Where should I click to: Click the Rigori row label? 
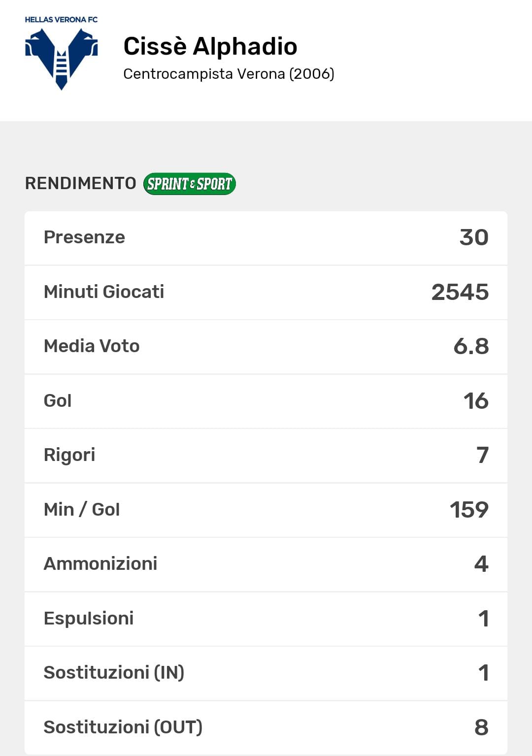pyautogui.click(x=69, y=455)
